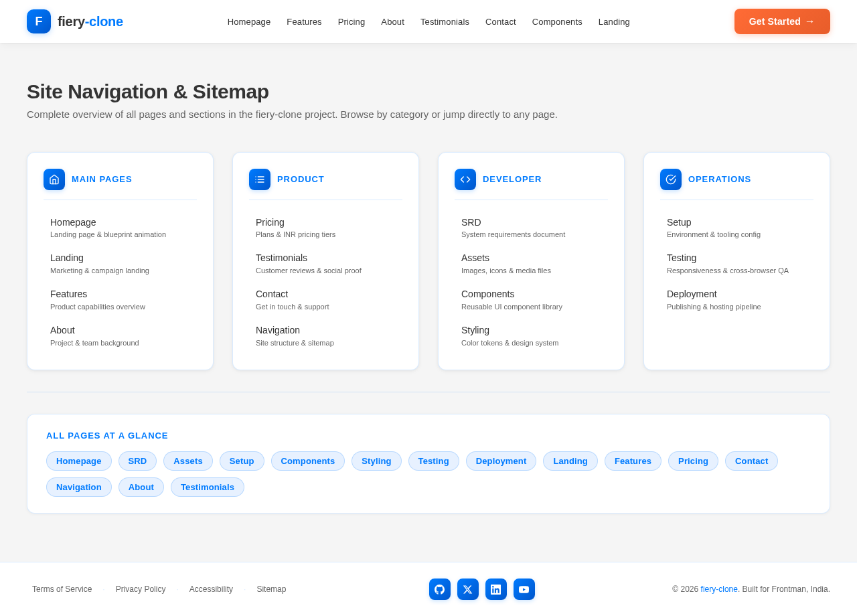
Task: Open the X (Twitter) social icon
Action: point(468,589)
